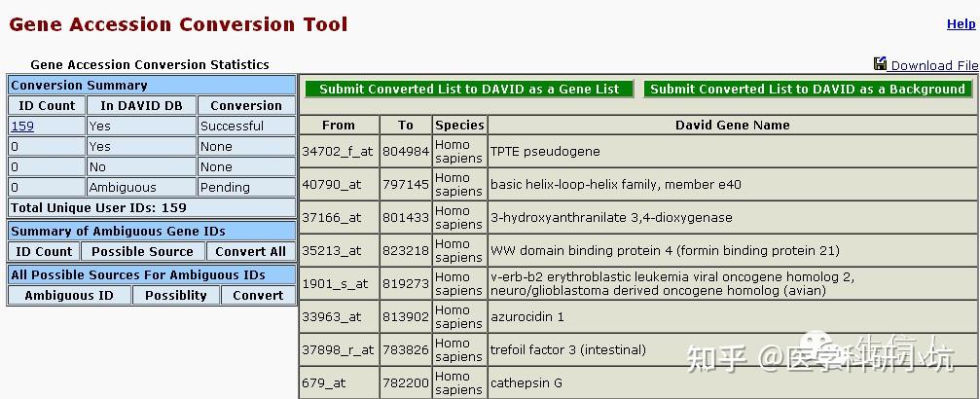Click the Species column header
This screenshot has width=980, height=399.
pos(459,125)
